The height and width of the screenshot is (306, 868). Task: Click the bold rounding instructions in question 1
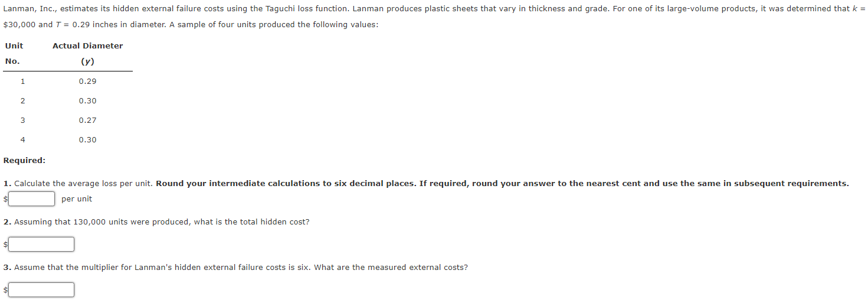502,184
